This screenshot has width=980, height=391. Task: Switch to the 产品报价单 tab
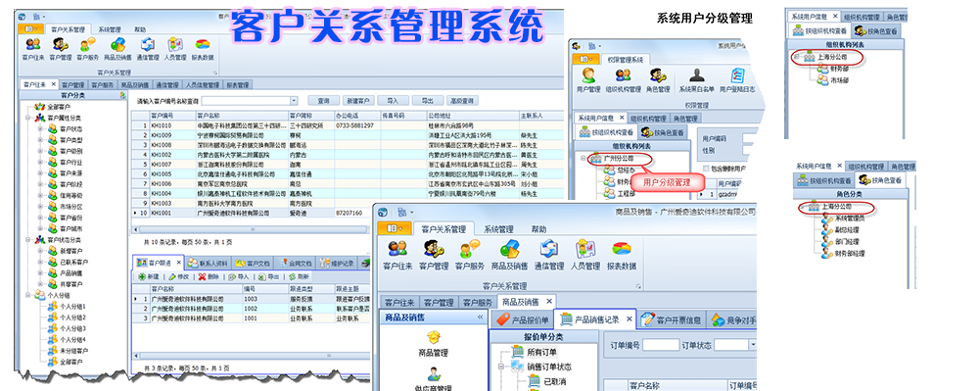tap(522, 319)
